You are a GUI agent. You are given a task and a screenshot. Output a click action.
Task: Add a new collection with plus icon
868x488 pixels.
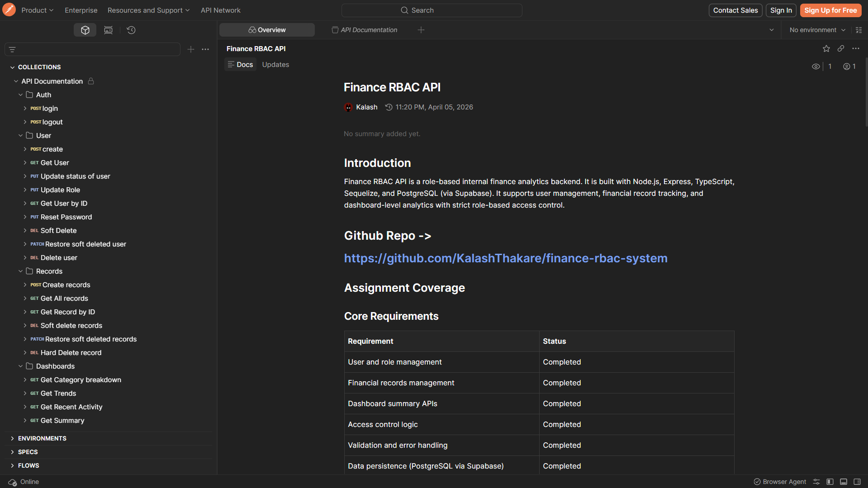[x=191, y=49]
